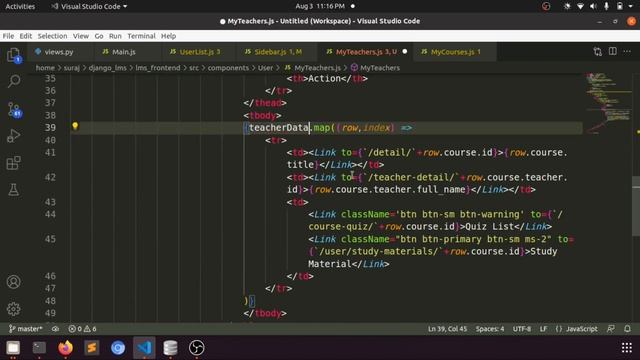Launch Chromium browser from the dock
640x360 pixels.
click(118, 348)
